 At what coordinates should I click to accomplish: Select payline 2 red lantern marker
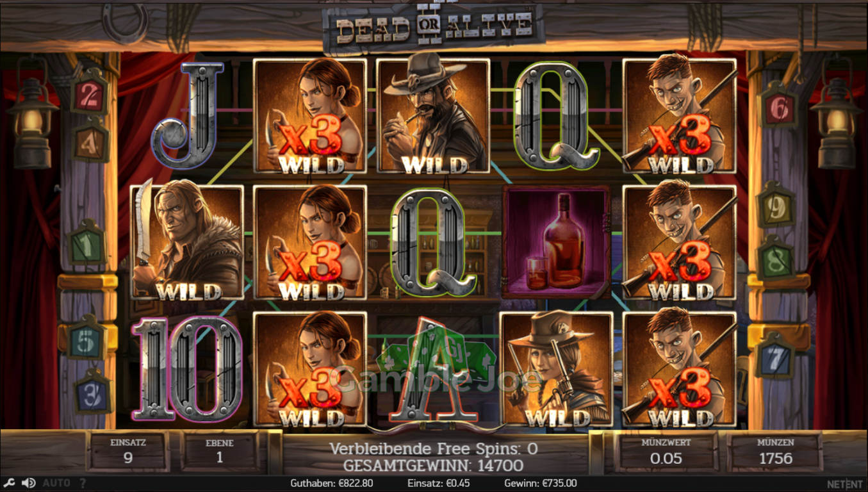[x=90, y=94]
